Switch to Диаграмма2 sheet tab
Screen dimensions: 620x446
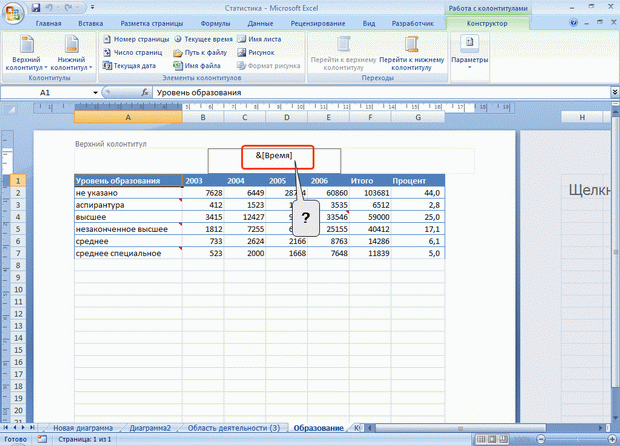[x=150, y=428]
